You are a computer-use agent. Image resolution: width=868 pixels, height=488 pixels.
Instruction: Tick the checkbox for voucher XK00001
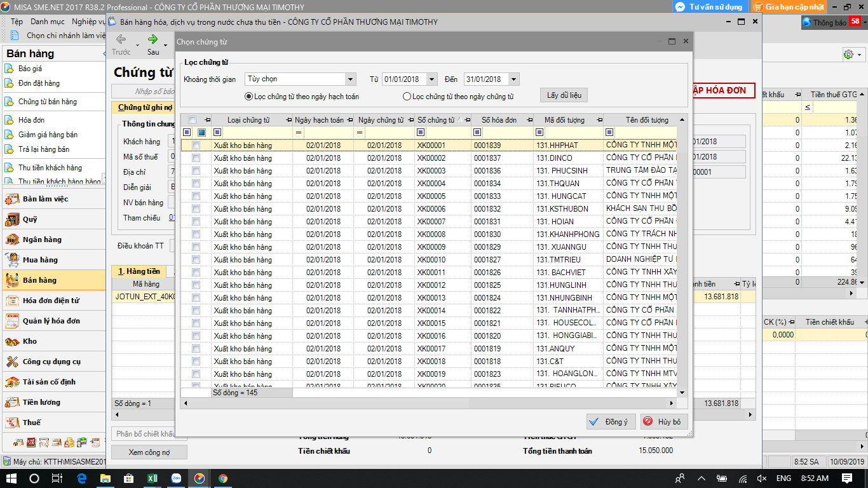196,146
